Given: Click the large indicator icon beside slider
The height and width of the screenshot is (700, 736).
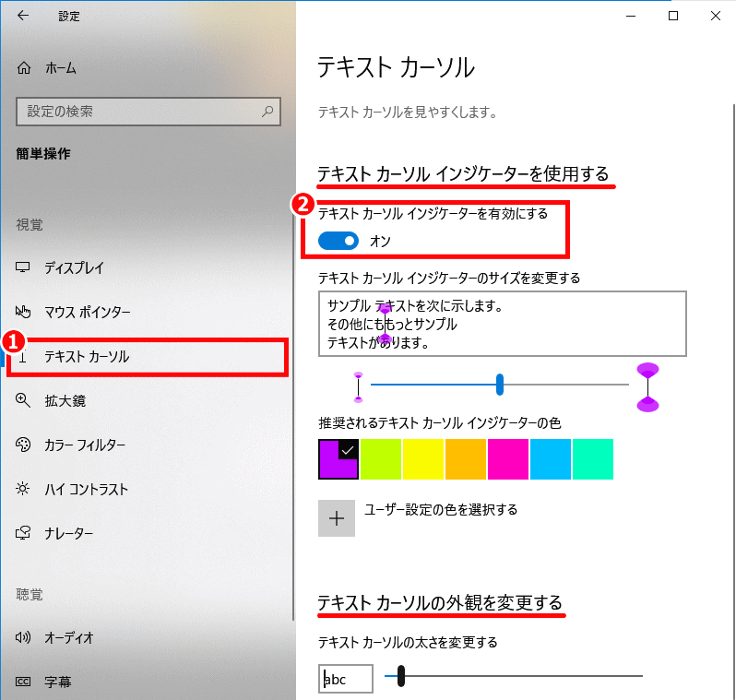Looking at the screenshot, I should (x=647, y=387).
